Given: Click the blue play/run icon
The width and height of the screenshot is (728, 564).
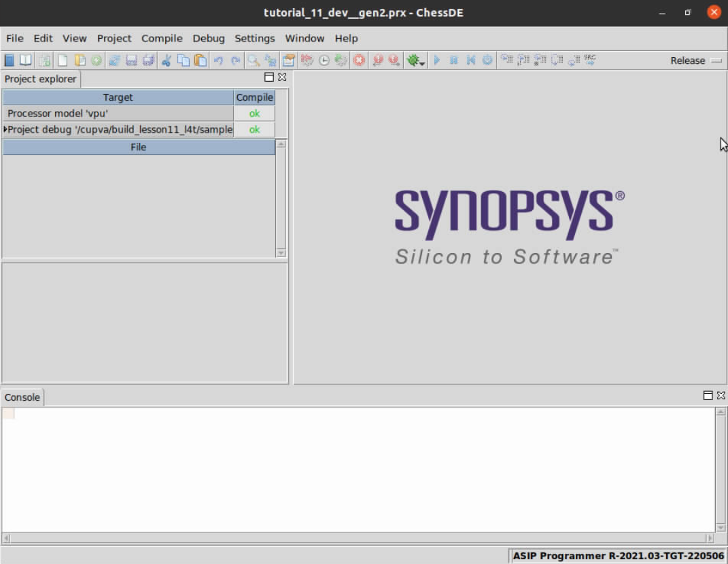Looking at the screenshot, I should tap(437, 61).
